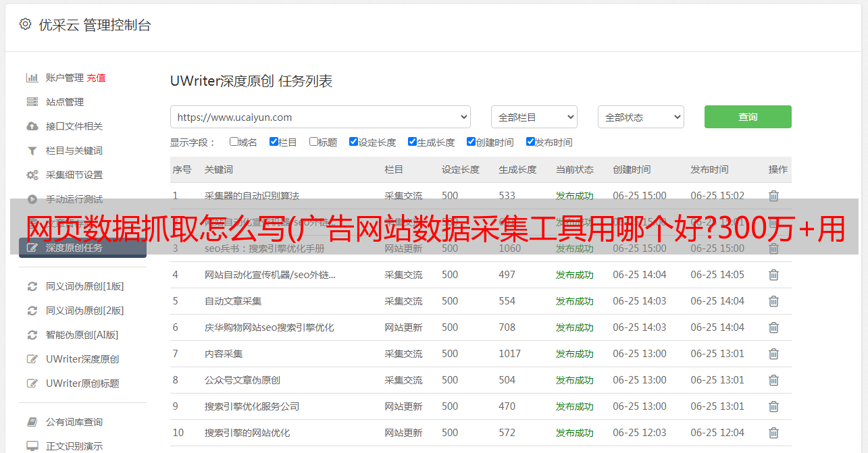Click keyword 公众号文章伪原创

click(x=242, y=380)
